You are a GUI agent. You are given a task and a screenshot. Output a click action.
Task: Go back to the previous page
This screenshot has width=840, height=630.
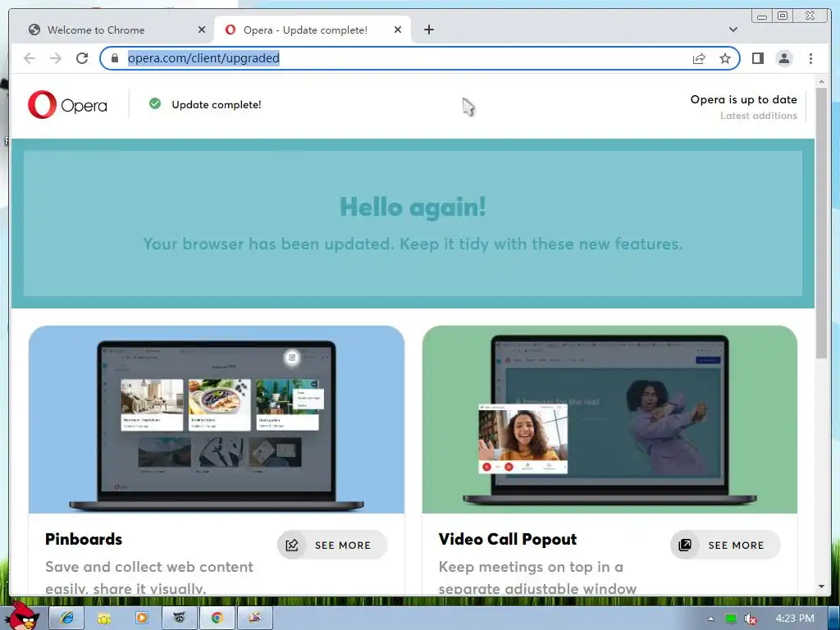pyautogui.click(x=30, y=58)
